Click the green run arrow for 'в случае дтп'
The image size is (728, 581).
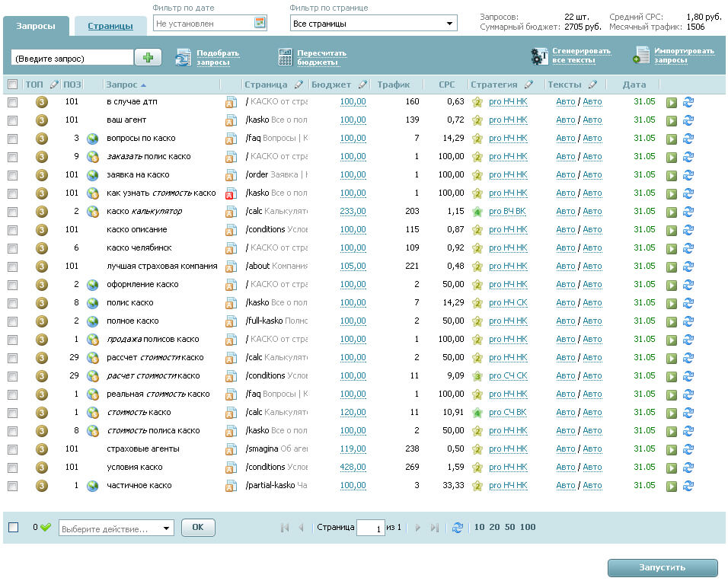pos(672,102)
